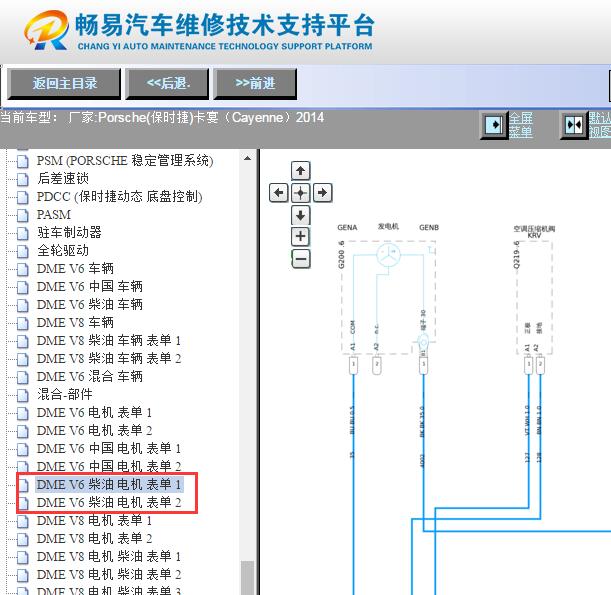The height and width of the screenshot is (595, 611).
Task: Pan the diagram right with the right arrow
Action: point(323,192)
